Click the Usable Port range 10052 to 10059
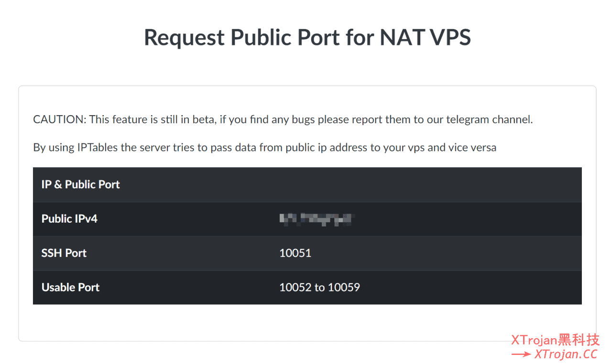The image size is (612, 364). [319, 287]
